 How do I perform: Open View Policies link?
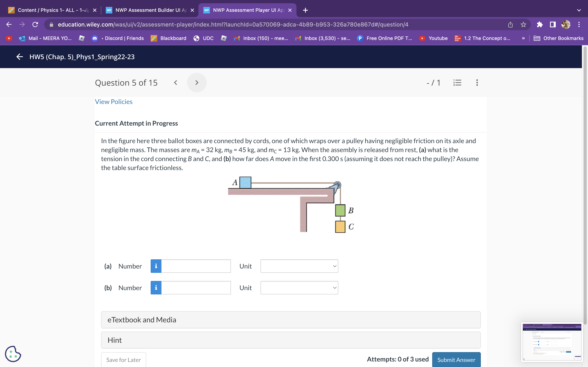(x=114, y=102)
